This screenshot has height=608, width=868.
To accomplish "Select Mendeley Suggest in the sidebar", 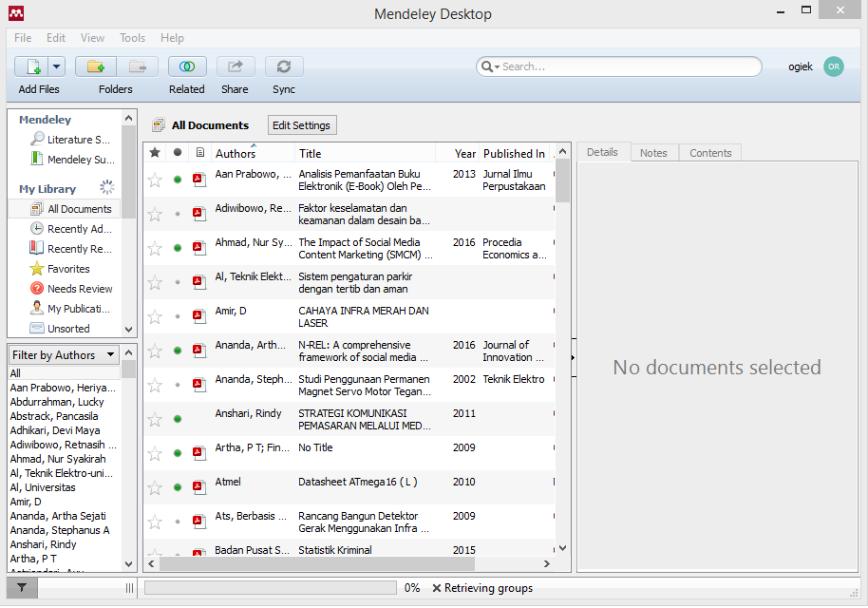I will (x=74, y=160).
